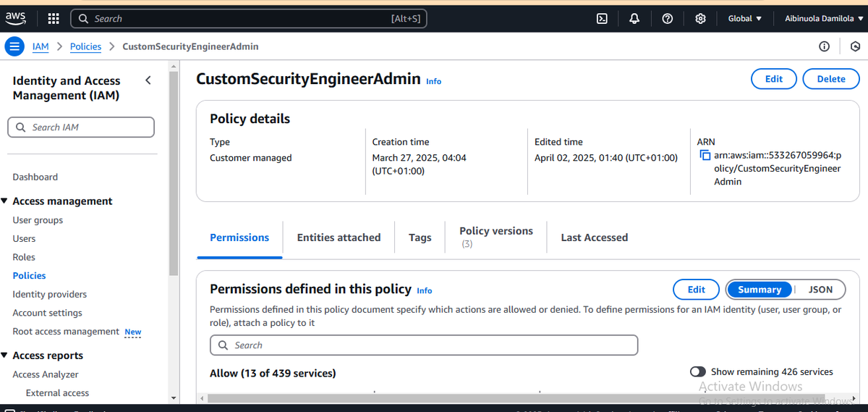Open User groups in the sidebar
Viewport: 868px width, 412px height.
tap(38, 220)
